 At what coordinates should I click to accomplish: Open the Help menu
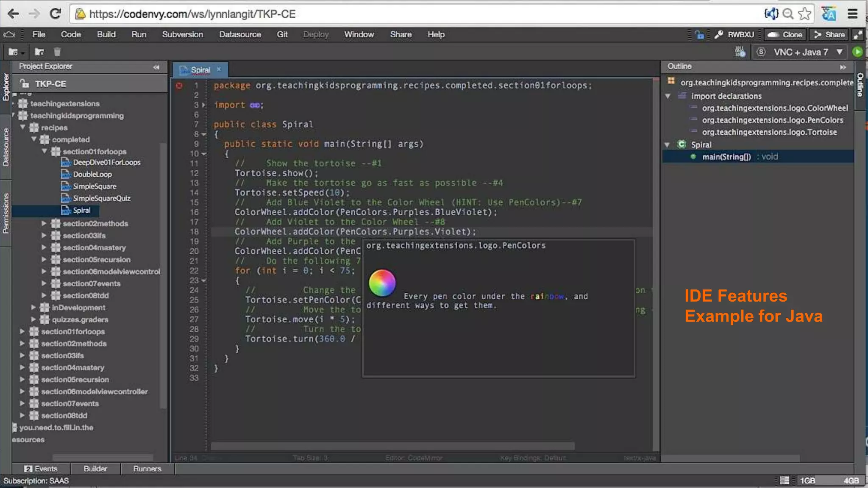click(x=436, y=35)
